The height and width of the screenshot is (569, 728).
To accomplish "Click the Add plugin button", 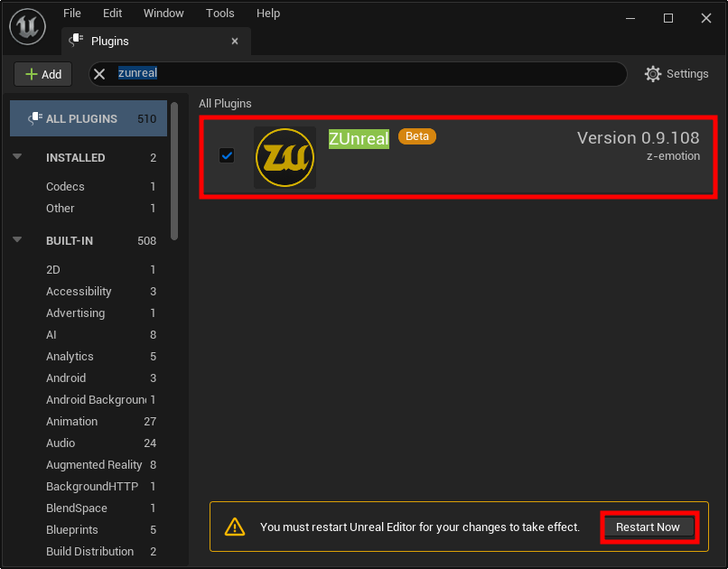I will coord(42,74).
